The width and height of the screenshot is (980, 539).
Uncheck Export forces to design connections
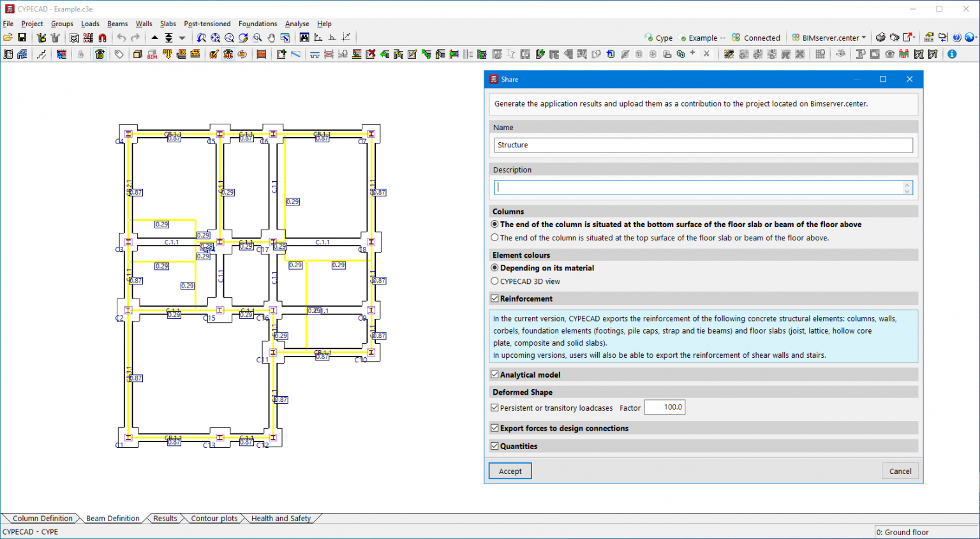coord(494,428)
